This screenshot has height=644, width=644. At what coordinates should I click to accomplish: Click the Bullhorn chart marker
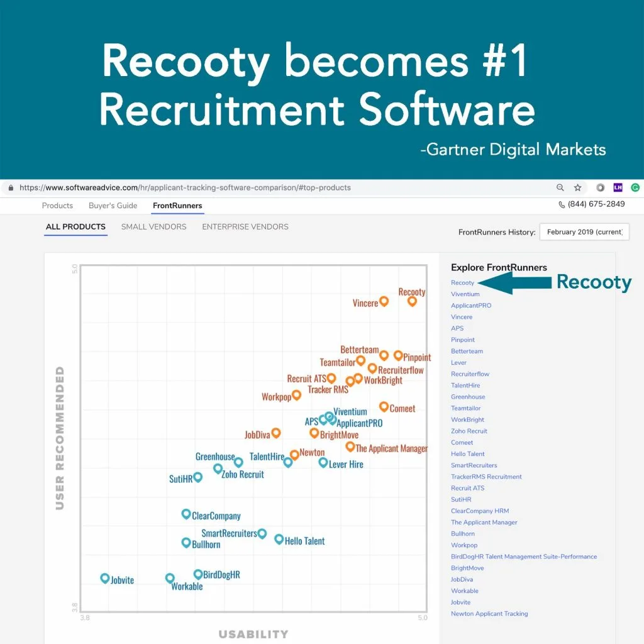[186, 543]
